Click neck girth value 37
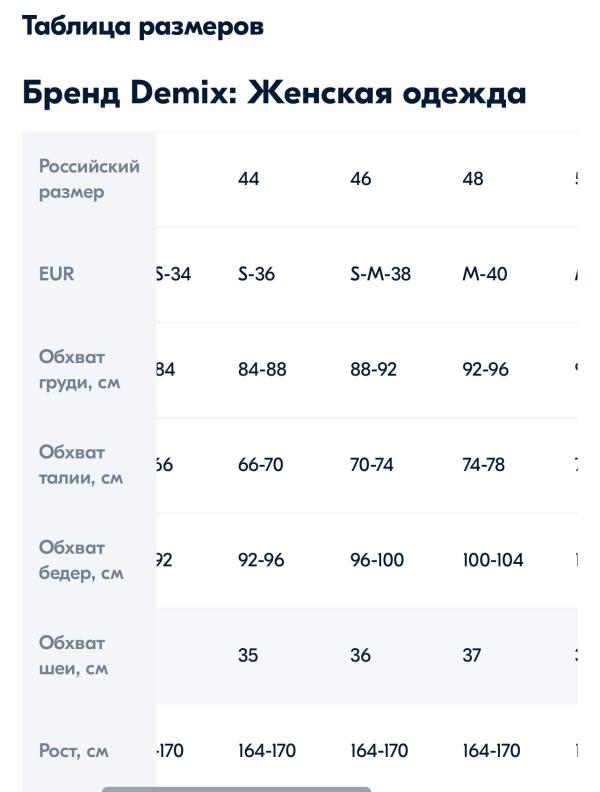 pyautogui.click(x=472, y=656)
